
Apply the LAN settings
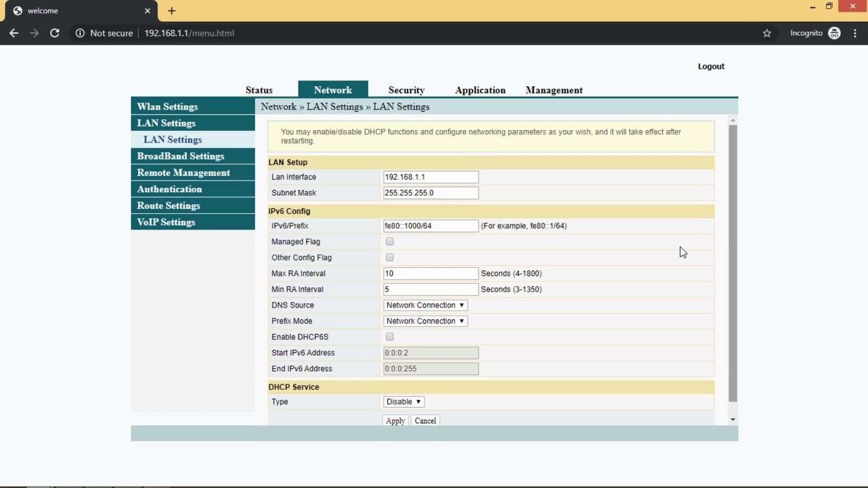[395, 421]
